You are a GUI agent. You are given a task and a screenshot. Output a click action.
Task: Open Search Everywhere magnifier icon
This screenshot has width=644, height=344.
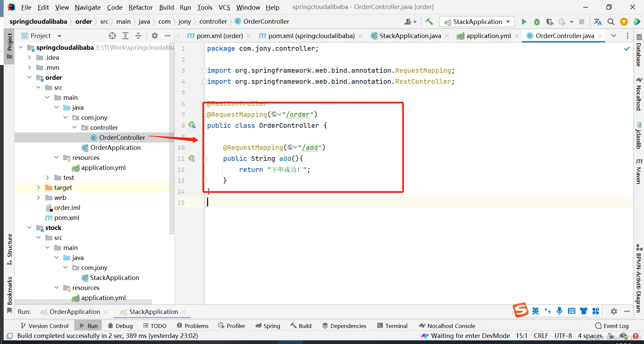click(x=611, y=22)
